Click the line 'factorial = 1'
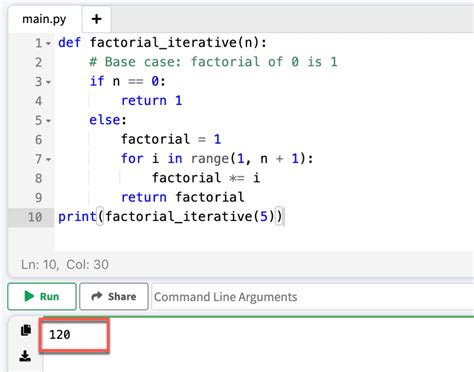The image size is (474, 372). point(171,139)
